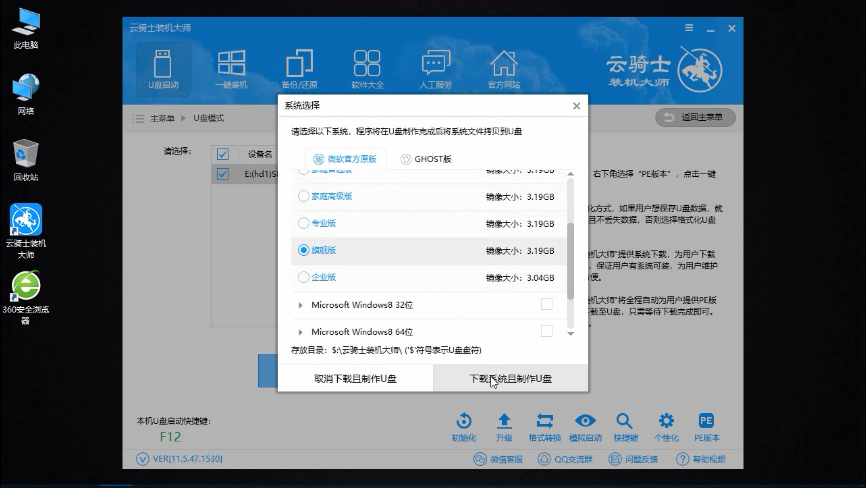Viewport: 866px width, 488px height.
Task: Click the 云骑士装机大师 knight logo
Action: [x=700, y=70]
